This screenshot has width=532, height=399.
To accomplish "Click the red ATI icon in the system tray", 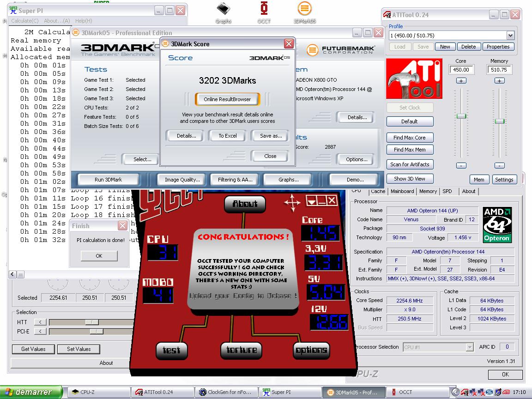I will point(506,393).
